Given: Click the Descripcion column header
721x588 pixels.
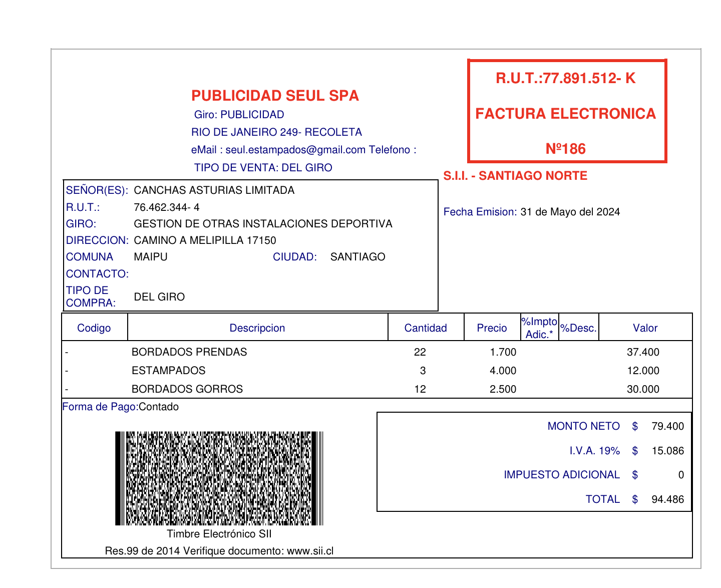Looking at the screenshot, I should point(257,328).
